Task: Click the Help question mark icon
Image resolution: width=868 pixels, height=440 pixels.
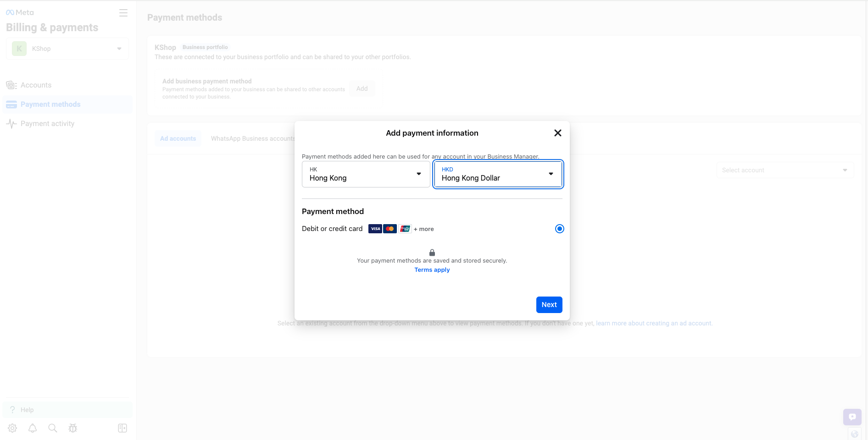Action: 12,410
